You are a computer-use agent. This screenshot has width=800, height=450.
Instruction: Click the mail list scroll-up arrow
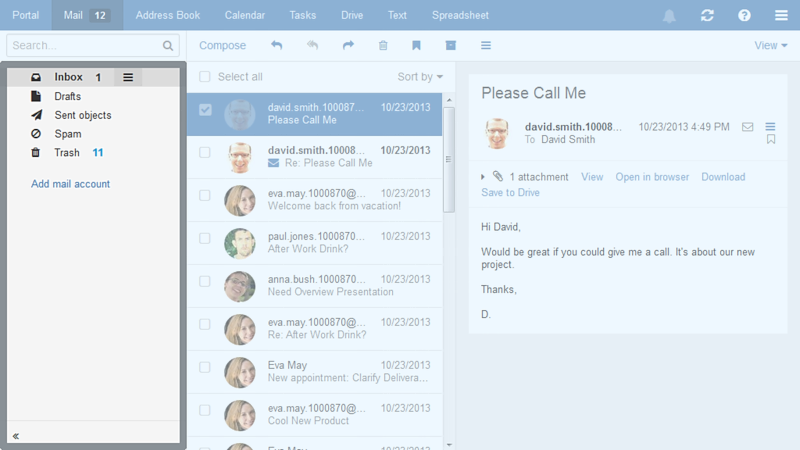click(x=449, y=100)
